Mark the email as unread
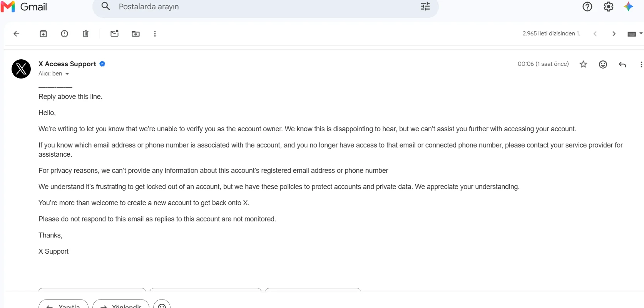Viewport: 644px width, 308px height. tap(115, 33)
